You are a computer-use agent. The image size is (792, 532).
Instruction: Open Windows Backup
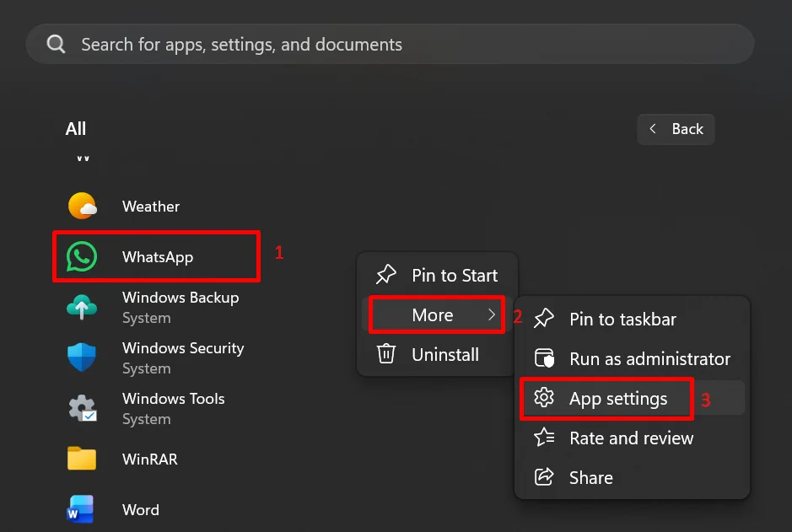click(180, 298)
